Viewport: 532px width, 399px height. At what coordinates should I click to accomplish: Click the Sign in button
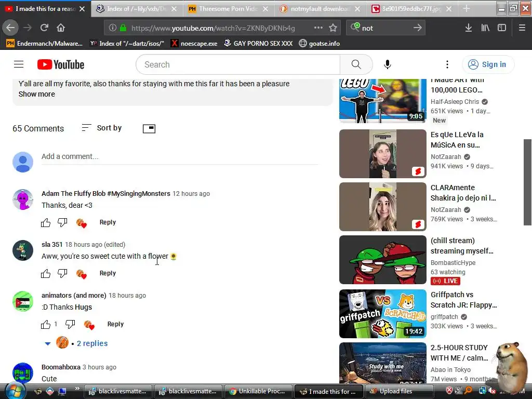(487, 64)
